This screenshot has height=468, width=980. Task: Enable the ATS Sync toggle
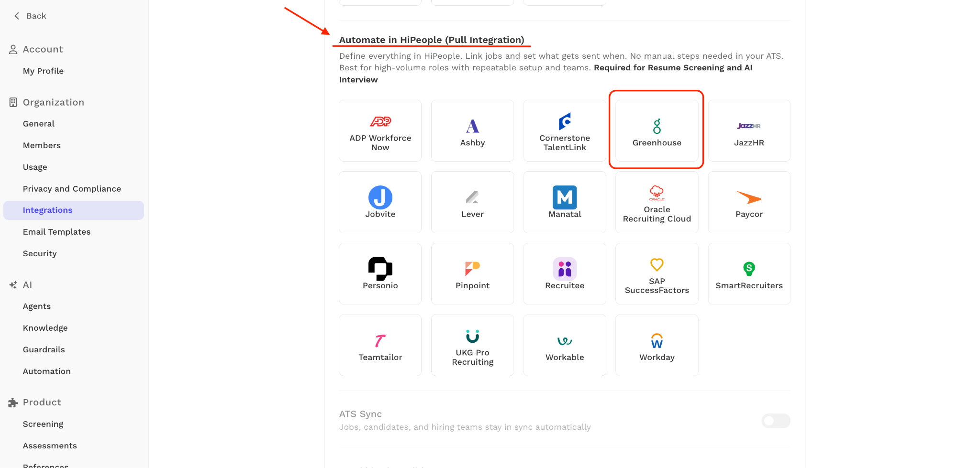pyautogui.click(x=776, y=421)
